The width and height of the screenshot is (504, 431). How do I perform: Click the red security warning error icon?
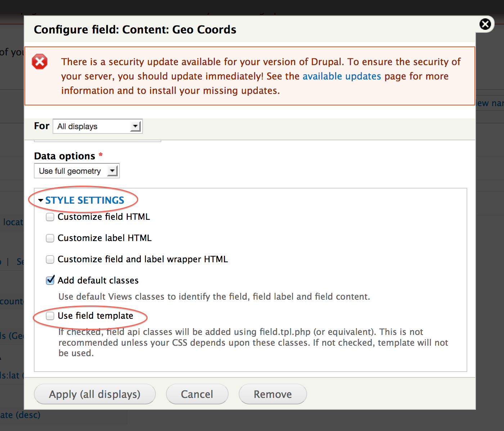tap(40, 61)
